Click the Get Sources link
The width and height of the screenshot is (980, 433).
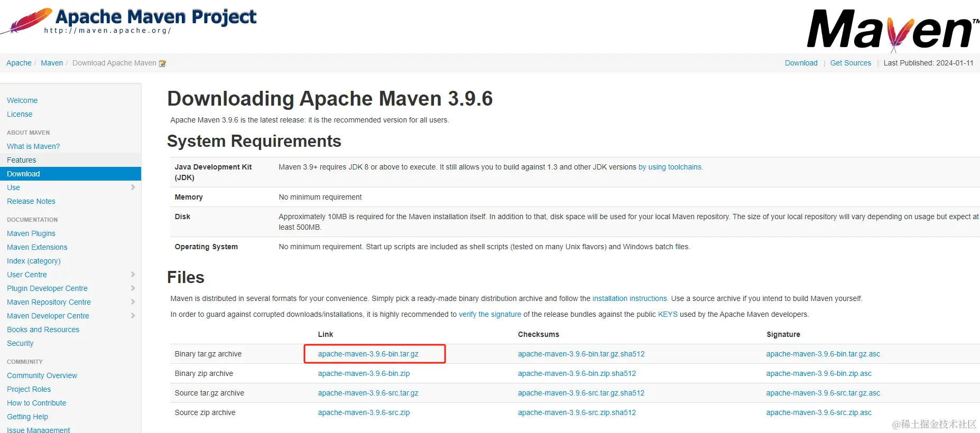click(x=850, y=63)
